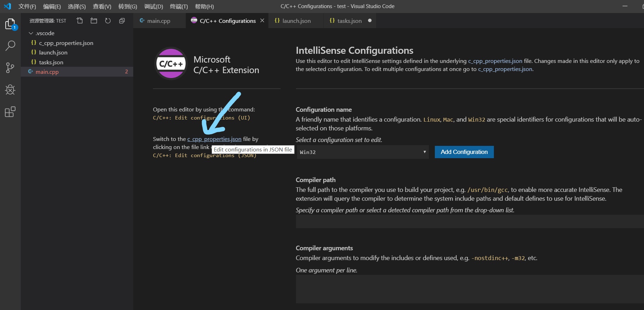Open the 文件(F) menu
644x310 pixels.
pos(27,6)
